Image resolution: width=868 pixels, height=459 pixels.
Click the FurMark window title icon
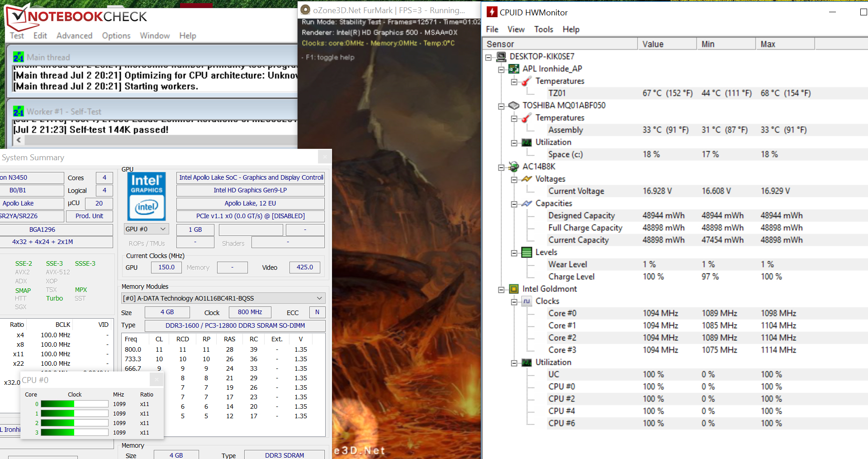[x=306, y=10]
